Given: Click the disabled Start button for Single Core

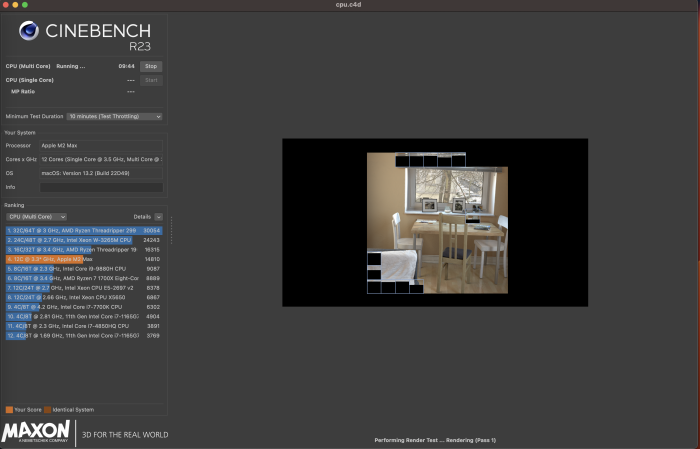Looking at the screenshot, I should 151,80.
